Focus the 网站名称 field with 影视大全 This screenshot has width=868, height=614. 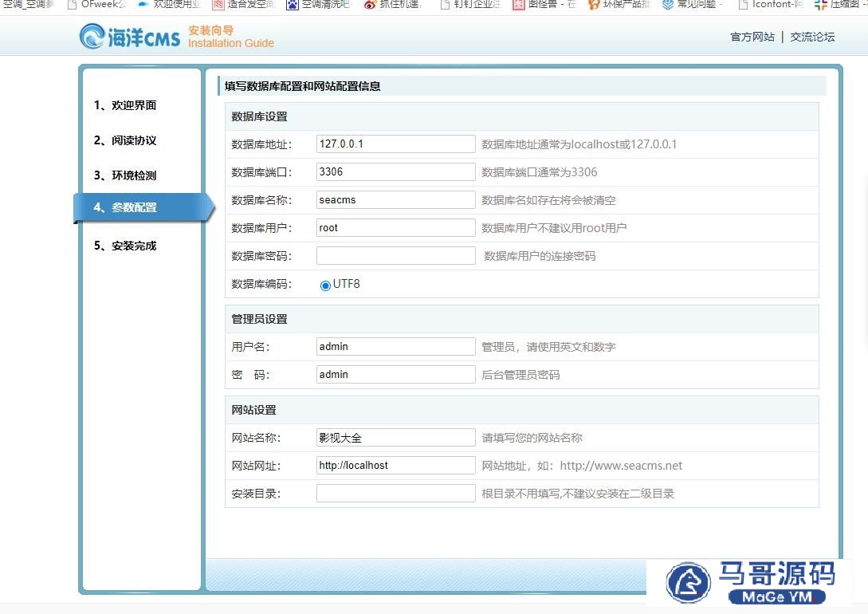pos(396,438)
